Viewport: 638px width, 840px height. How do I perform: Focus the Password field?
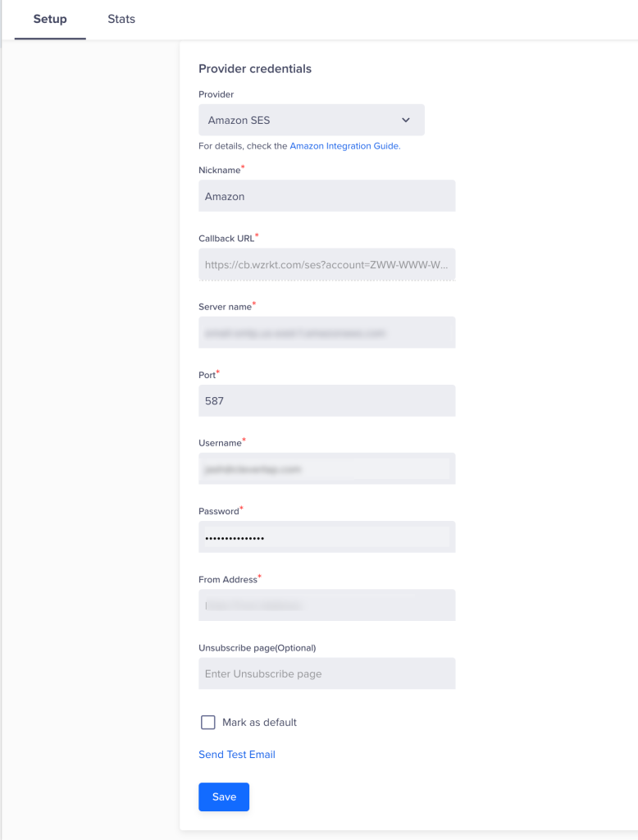tap(326, 537)
